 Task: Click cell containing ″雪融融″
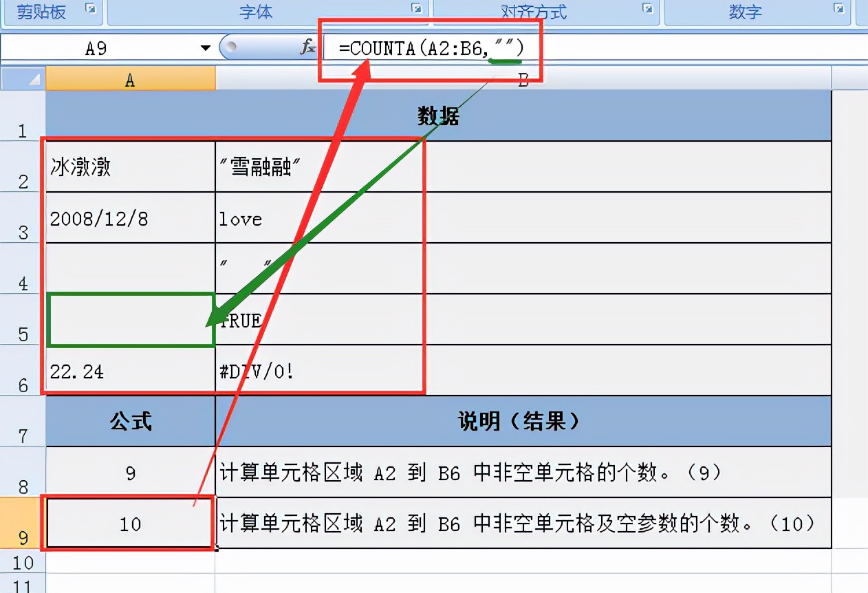[523, 166]
